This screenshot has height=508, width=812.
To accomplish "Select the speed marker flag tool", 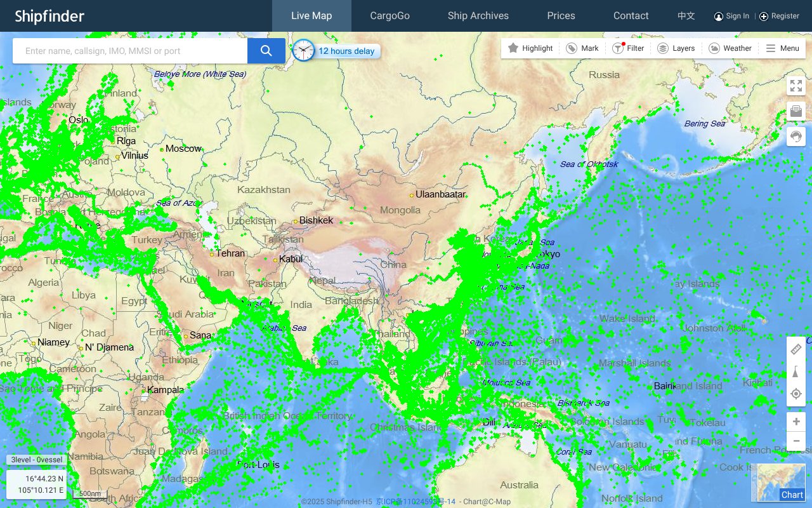I will [796, 371].
